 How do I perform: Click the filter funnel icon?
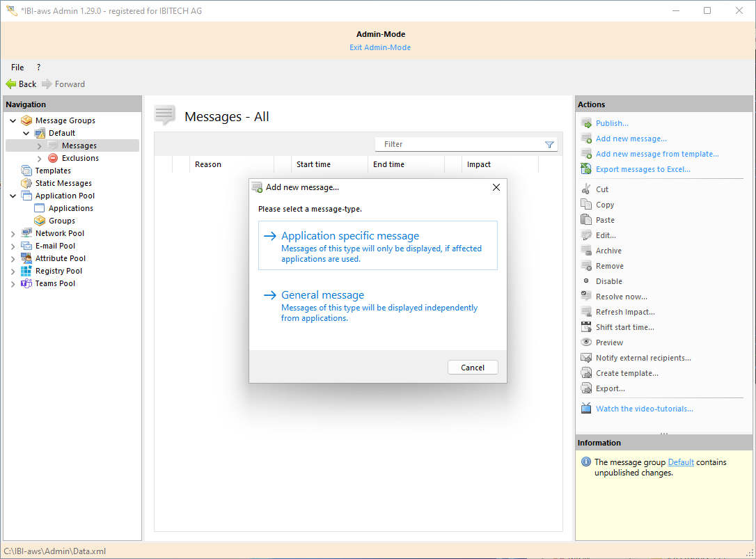coord(549,144)
